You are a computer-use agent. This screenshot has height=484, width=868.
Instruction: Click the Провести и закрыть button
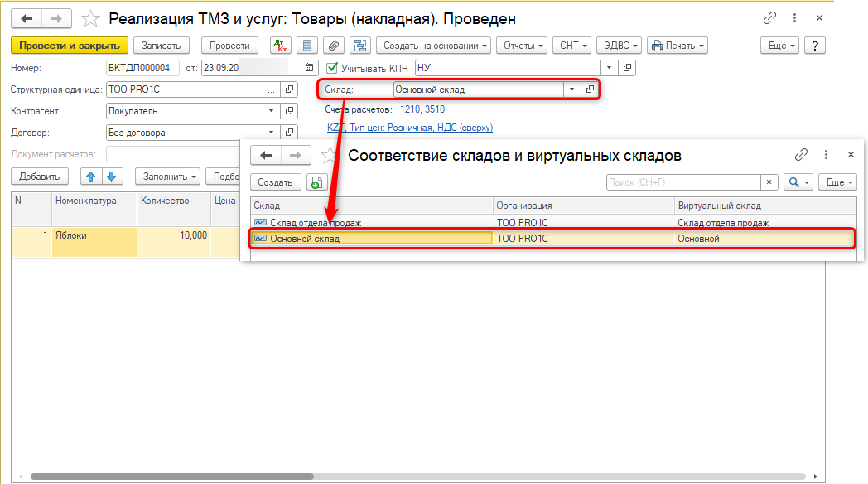point(70,46)
